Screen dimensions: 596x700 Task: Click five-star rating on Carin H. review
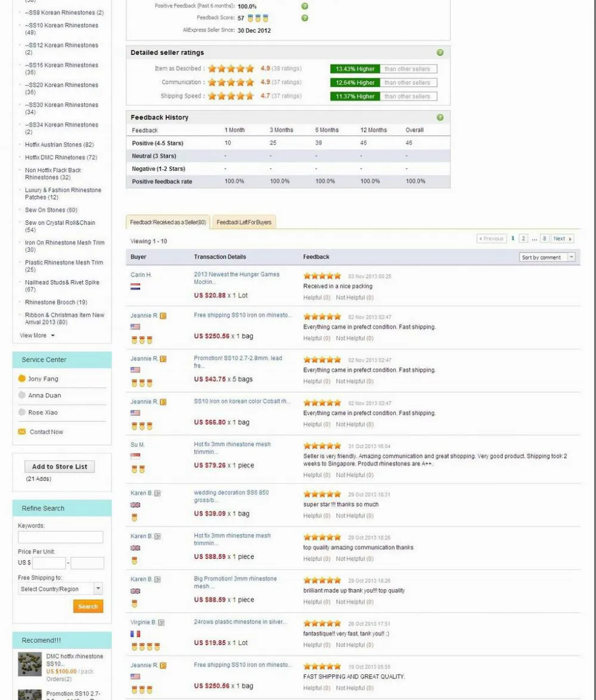[322, 276]
